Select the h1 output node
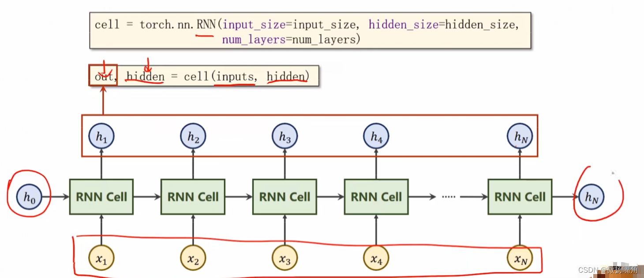The width and height of the screenshot is (644, 278). [x=101, y=136]
